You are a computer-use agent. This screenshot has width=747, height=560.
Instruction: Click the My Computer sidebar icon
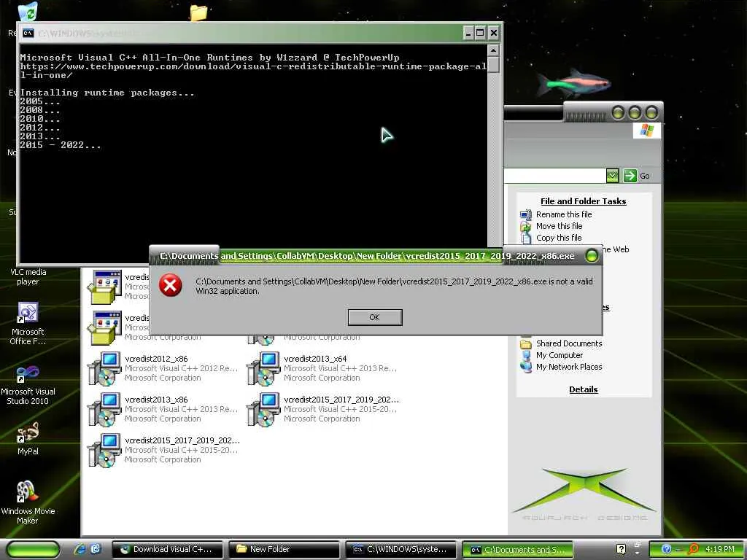tap(526, 355)
